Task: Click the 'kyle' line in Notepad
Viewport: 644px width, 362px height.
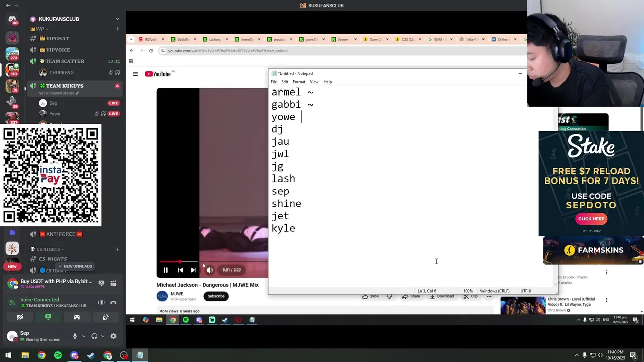Action: 283,228
